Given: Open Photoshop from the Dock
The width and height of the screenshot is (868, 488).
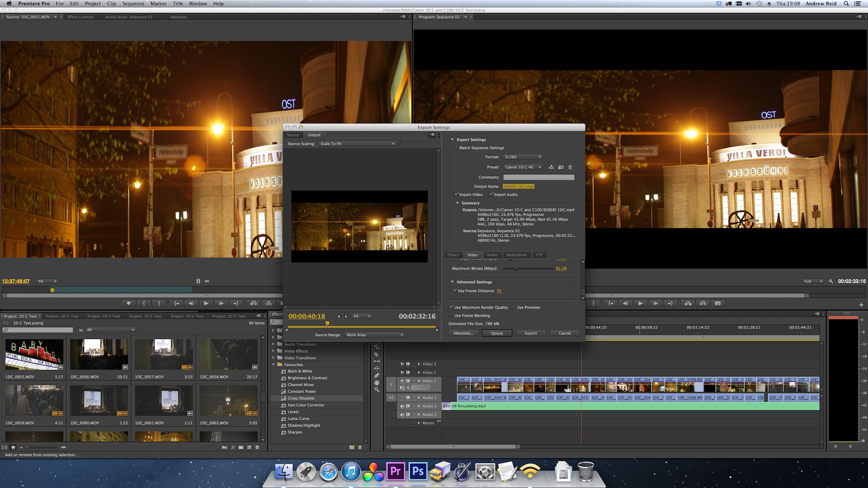Looking at the screenshot, I should coord(418,472).
